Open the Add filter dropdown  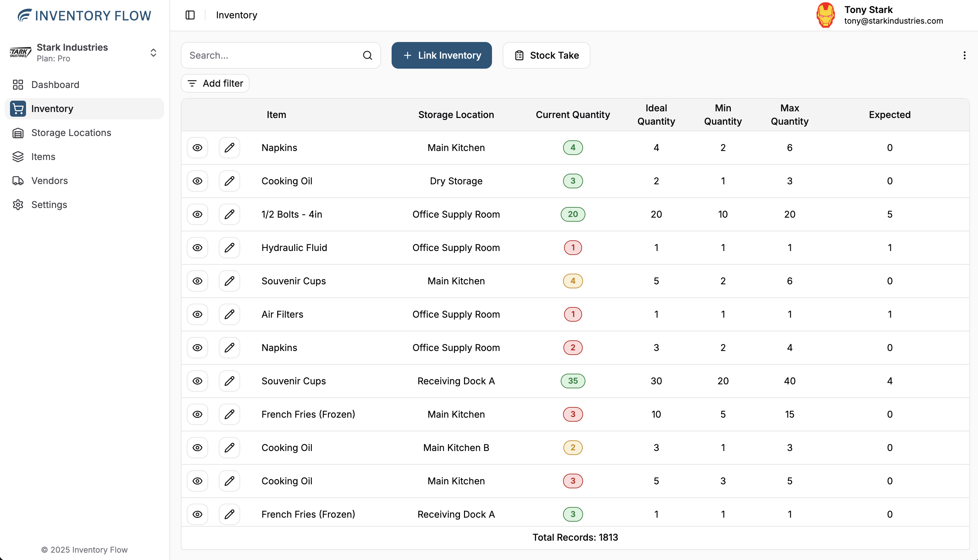(215, 83)
